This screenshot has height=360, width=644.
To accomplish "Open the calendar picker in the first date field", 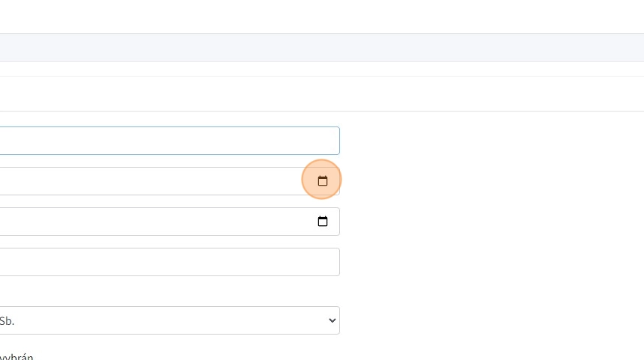I will click(x=323, y=181).
